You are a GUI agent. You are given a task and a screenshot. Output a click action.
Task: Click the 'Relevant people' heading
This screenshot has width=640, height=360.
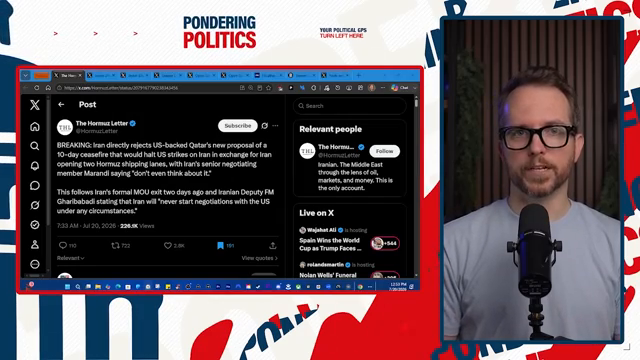tap(331, 129)
